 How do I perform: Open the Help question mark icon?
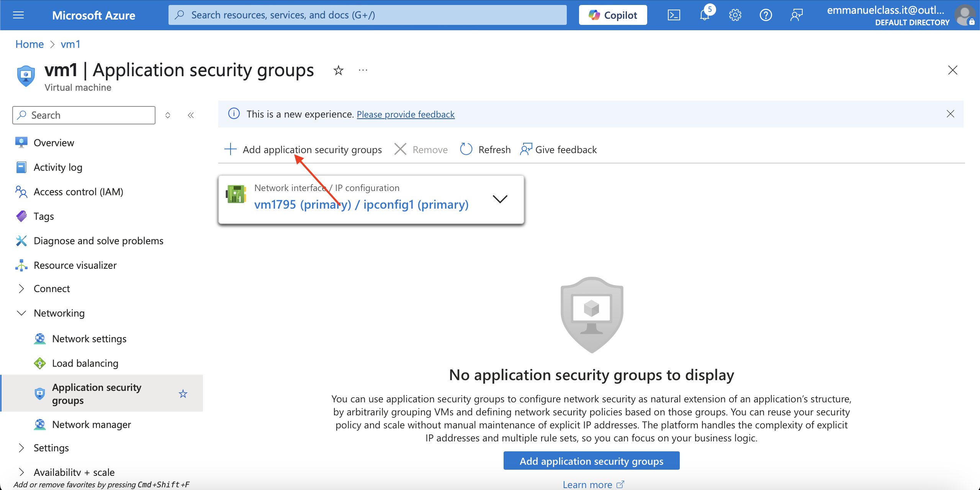[x=766, y=15]
